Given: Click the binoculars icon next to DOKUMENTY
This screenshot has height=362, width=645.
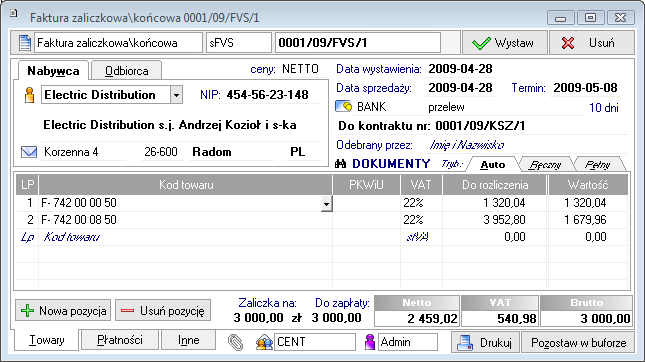Looking at the screenshot, I should [341, 164].
